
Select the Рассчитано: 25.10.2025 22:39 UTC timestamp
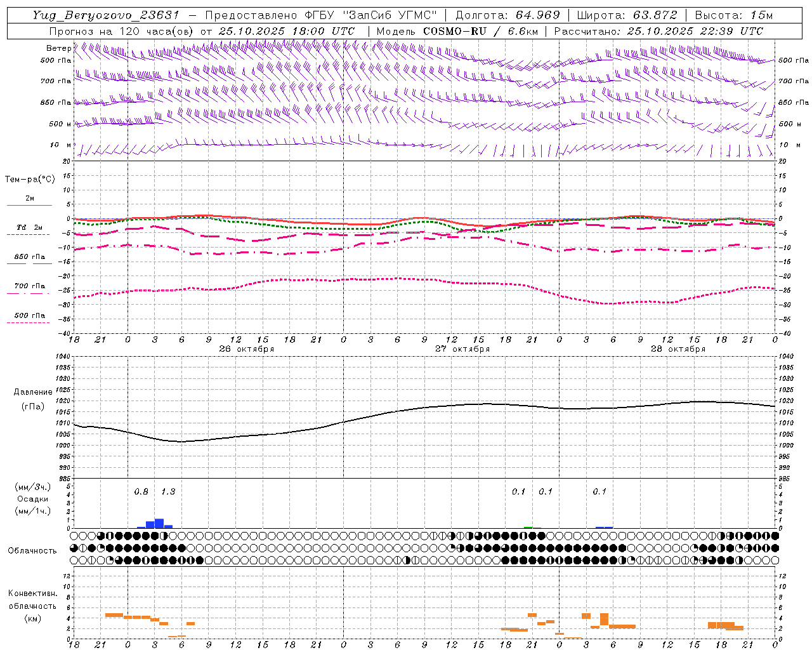click(x=658, y=31)
